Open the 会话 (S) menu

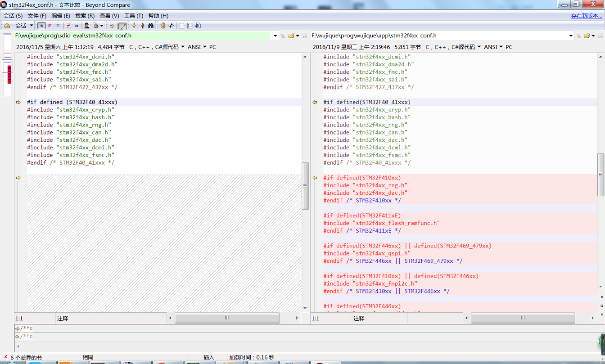coord(13,16)
